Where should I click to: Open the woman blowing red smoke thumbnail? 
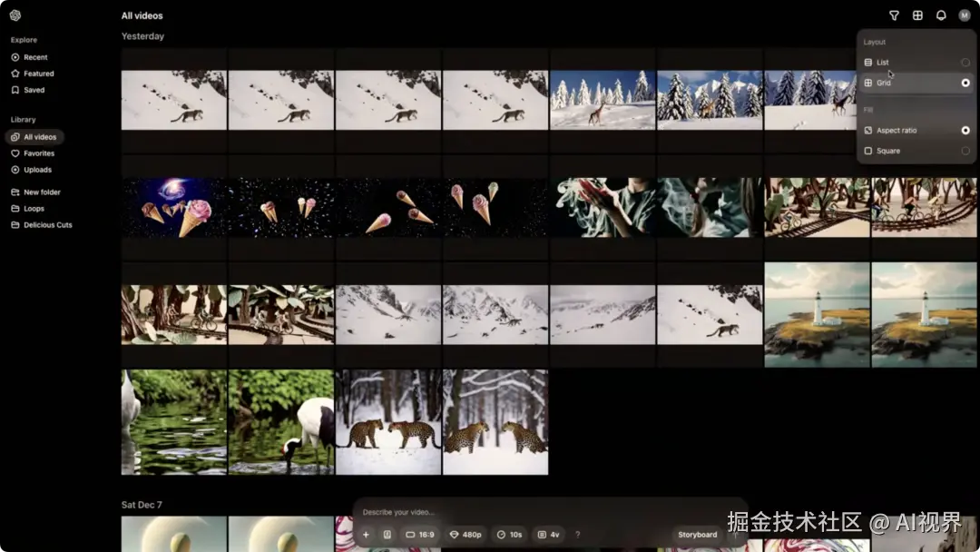pyautogui.click(x=603, y=208)
